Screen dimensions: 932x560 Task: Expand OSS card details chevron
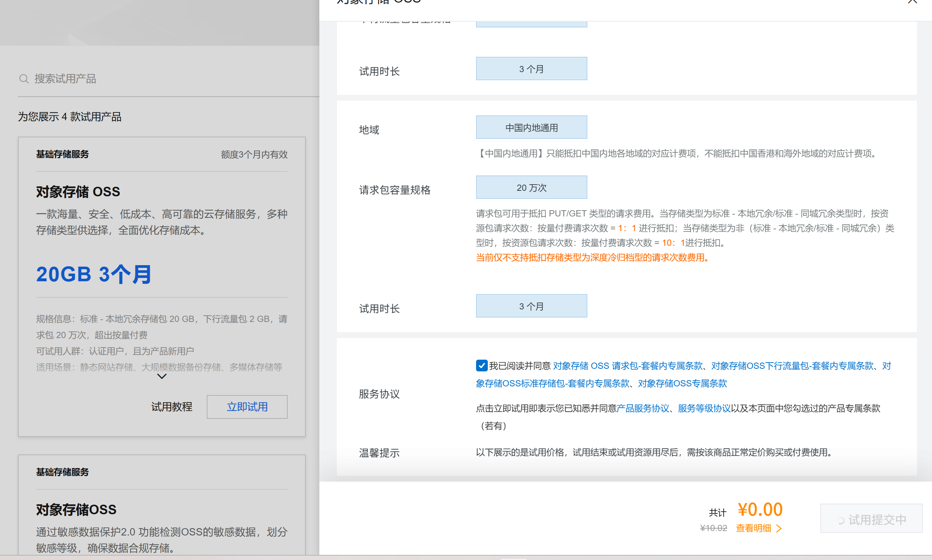click(x=162, y=376)
